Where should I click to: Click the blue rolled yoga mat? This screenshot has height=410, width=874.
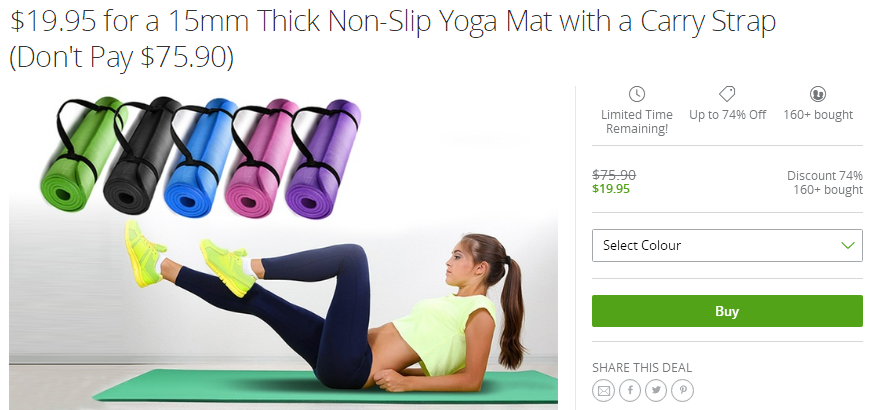201,158
